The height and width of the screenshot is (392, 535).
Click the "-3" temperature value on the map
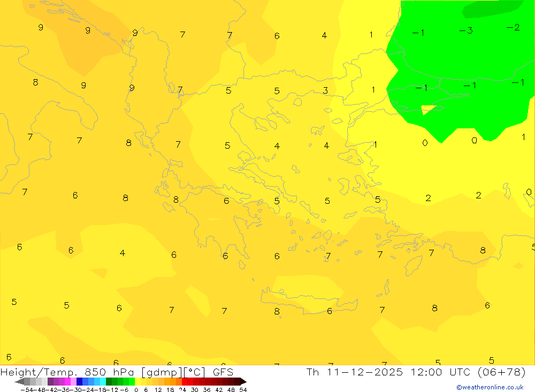click(466, 30)
